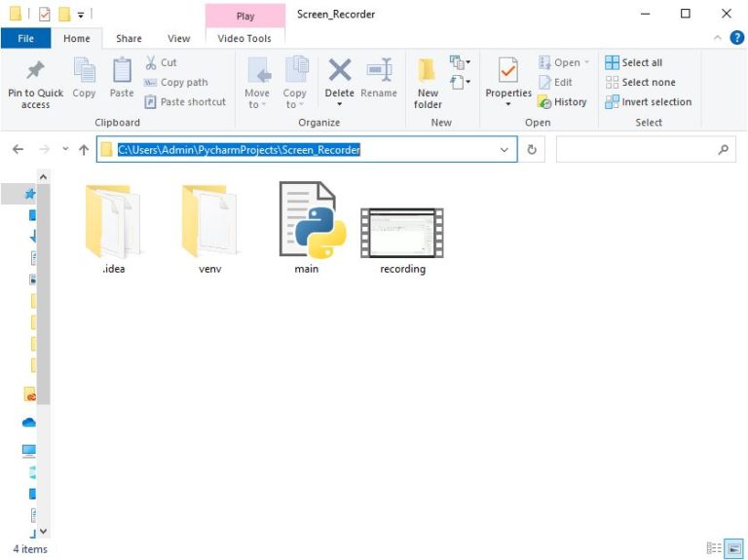Image resolution: width=748 pixels, height=560 pixels.
Task: Click sidebar scrollbar down arrow
Action: tap(43, 531)
